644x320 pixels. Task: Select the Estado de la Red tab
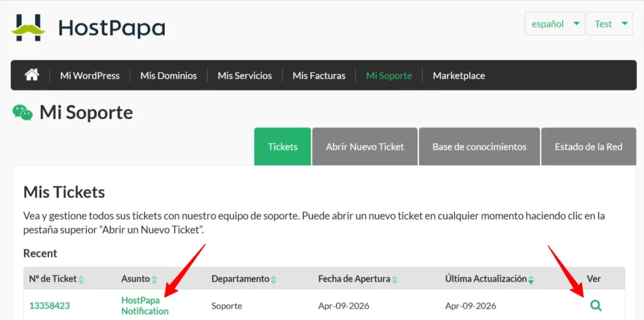(588, 146)
